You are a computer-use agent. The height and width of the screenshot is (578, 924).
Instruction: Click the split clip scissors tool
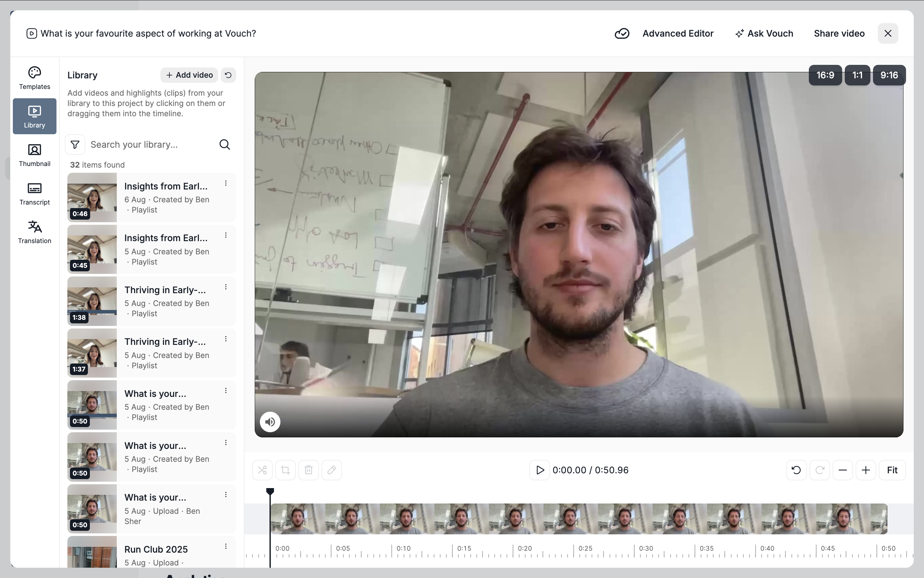click(262, 470)
